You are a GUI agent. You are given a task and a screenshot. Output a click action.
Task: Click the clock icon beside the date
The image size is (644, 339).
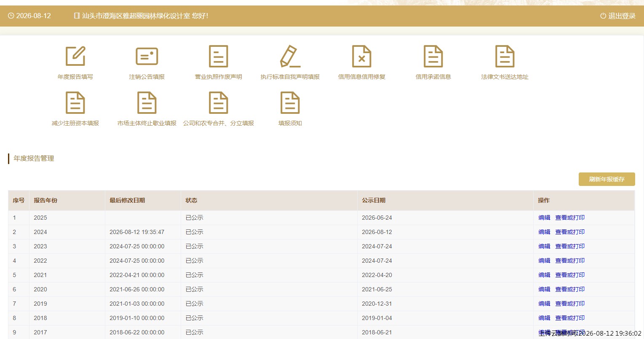click(11, 16)
